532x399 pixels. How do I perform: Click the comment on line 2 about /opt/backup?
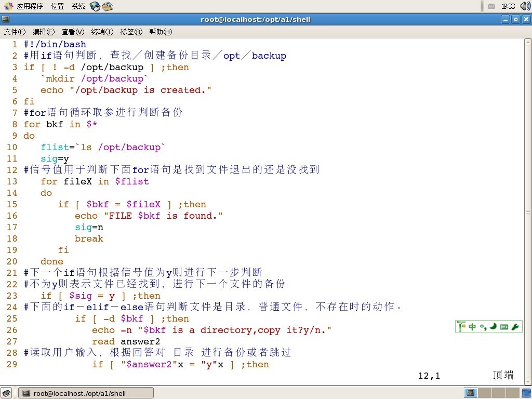(155, 56)
